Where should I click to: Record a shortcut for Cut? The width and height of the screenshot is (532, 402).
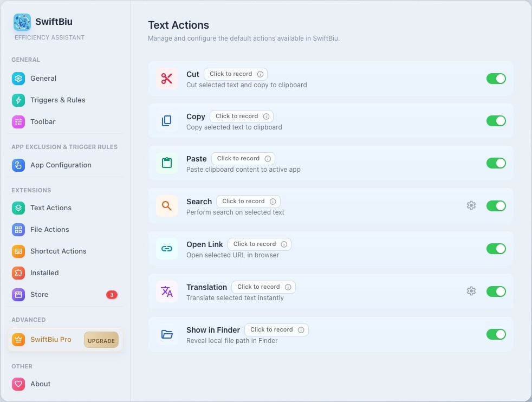click(236, 74)
